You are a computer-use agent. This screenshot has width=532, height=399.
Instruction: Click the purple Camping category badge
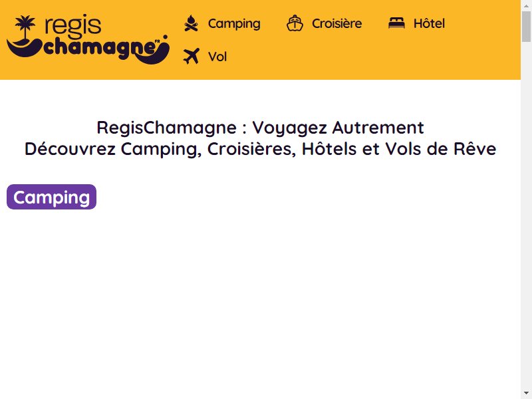(x=52, y=197)
